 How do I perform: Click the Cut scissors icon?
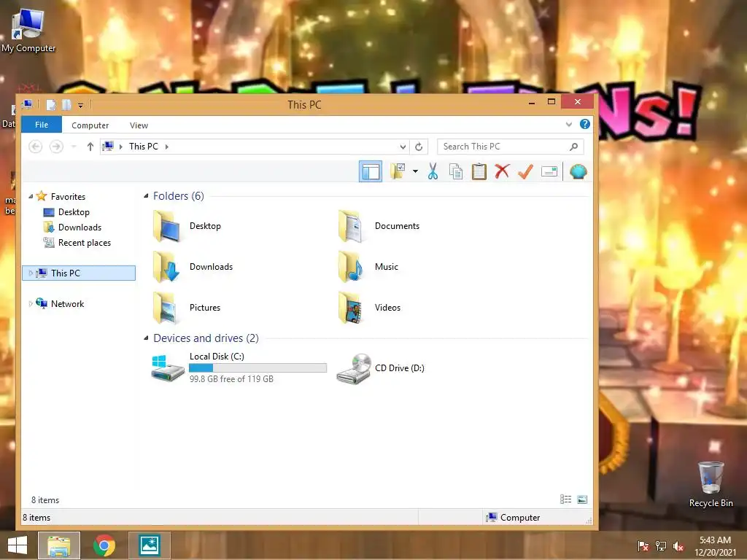(x=433, y=171)
